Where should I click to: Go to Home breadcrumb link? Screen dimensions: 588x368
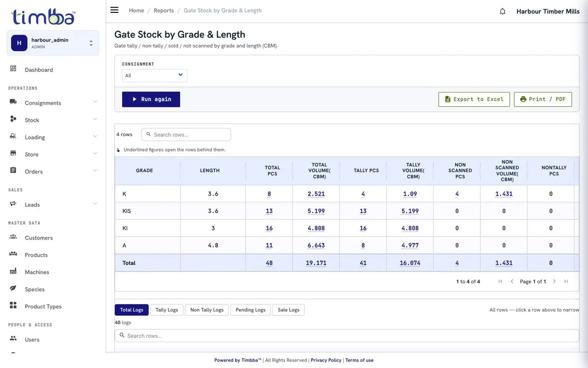136,11
